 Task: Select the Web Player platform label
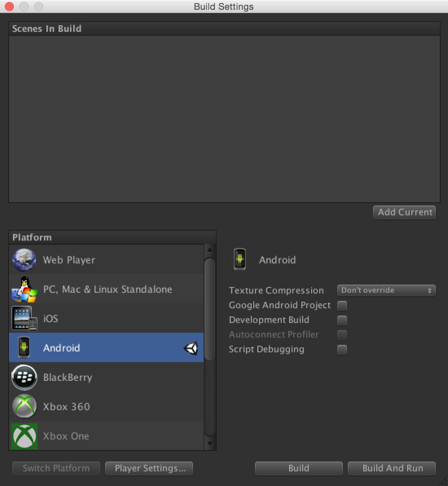click(x=69, y=260)
